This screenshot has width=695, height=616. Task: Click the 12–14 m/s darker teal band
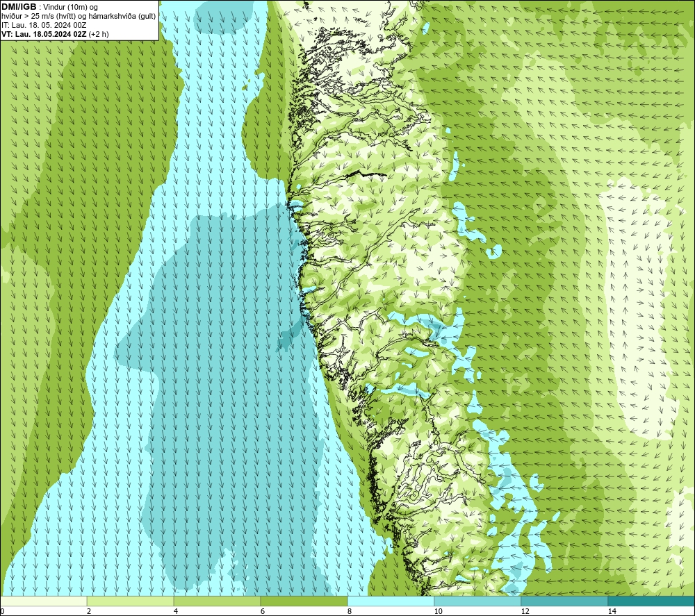click(564, 601)
